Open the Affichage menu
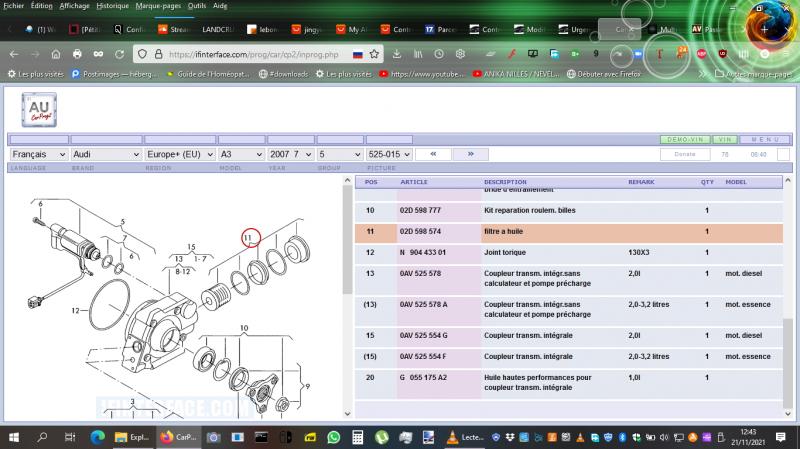The image size is (800, 449). [74, 6]
